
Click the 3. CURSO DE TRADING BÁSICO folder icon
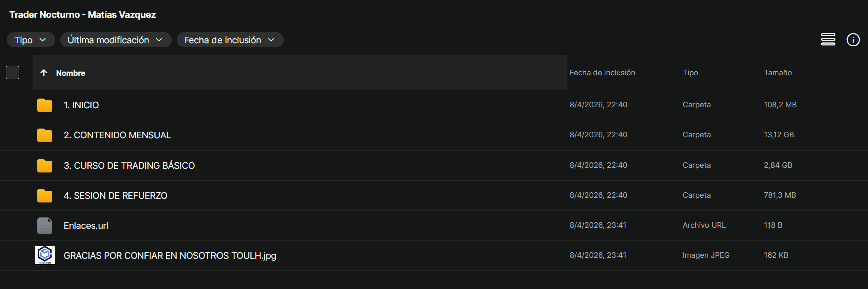(x=45, y=166)
